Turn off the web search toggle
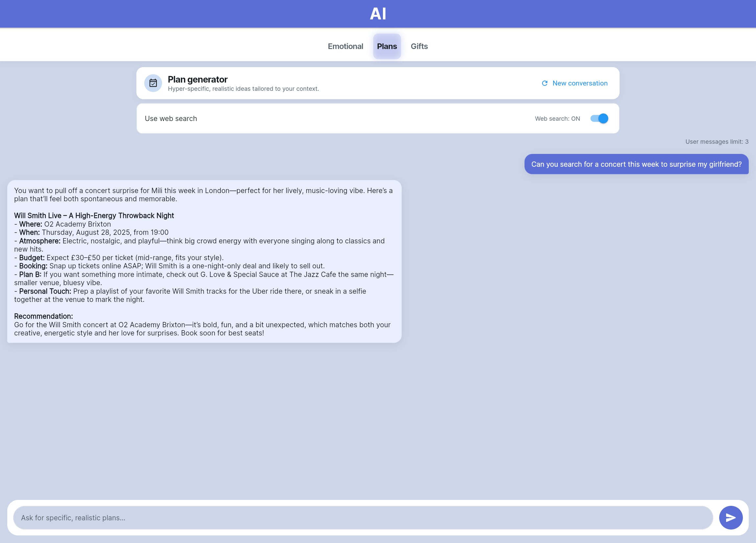The width and height of the screenshot is (756, 543). coord(599,118)
